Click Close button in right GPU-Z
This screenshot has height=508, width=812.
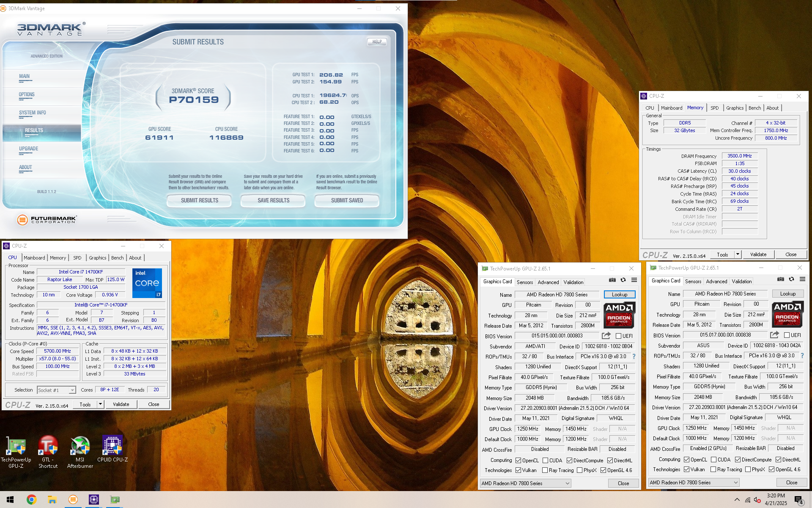(791, 483)
